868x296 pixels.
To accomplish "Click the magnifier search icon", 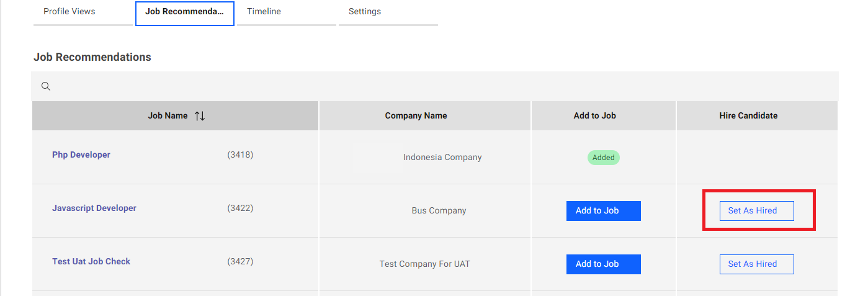I will point(45,86).
